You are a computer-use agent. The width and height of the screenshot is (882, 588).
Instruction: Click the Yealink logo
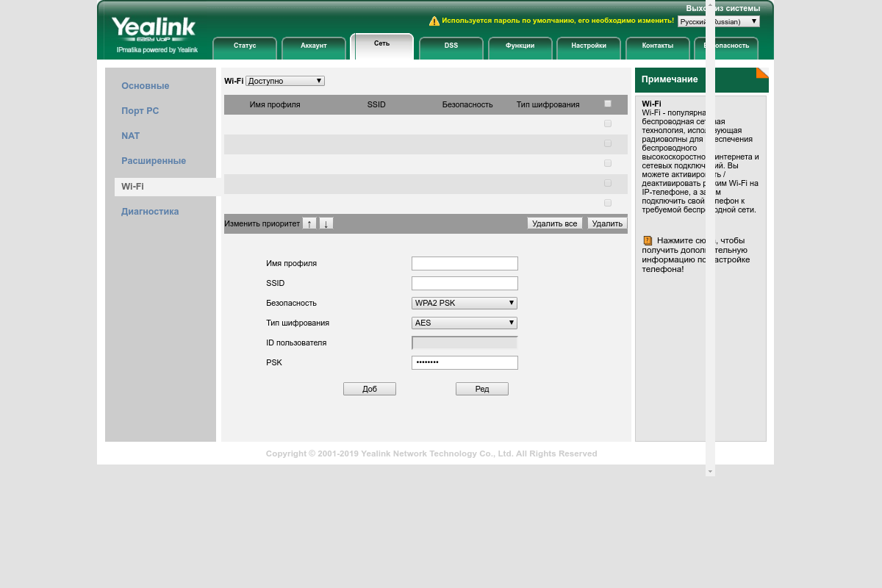154,31
